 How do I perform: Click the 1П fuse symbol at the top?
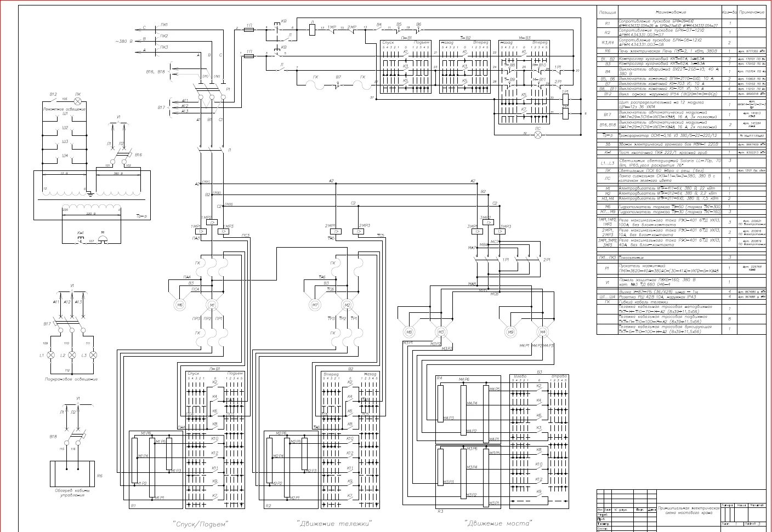[x=248, y=30]
